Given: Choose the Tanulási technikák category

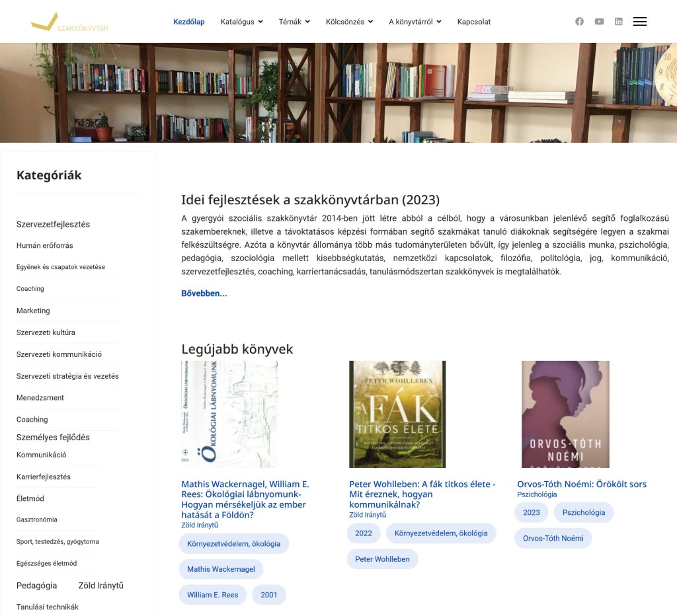Looking at the screenshot, I should (x=48, y=607).
